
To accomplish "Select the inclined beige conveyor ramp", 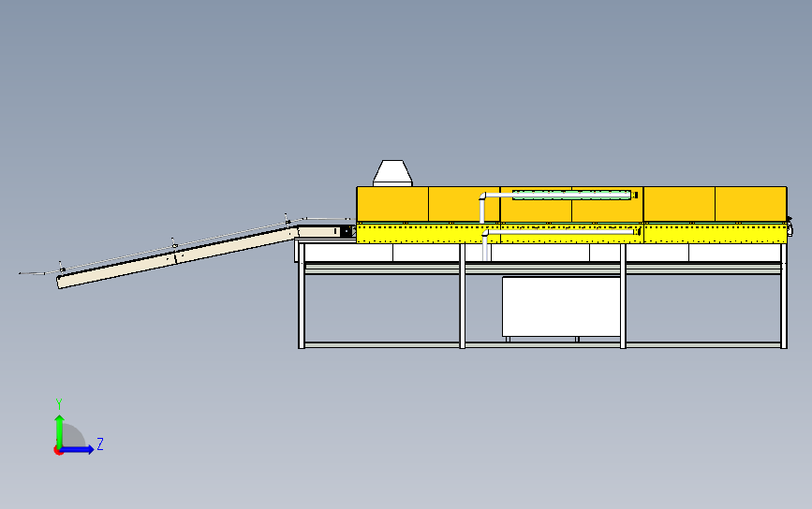I will pyautogui.click(x=178, y=257).
